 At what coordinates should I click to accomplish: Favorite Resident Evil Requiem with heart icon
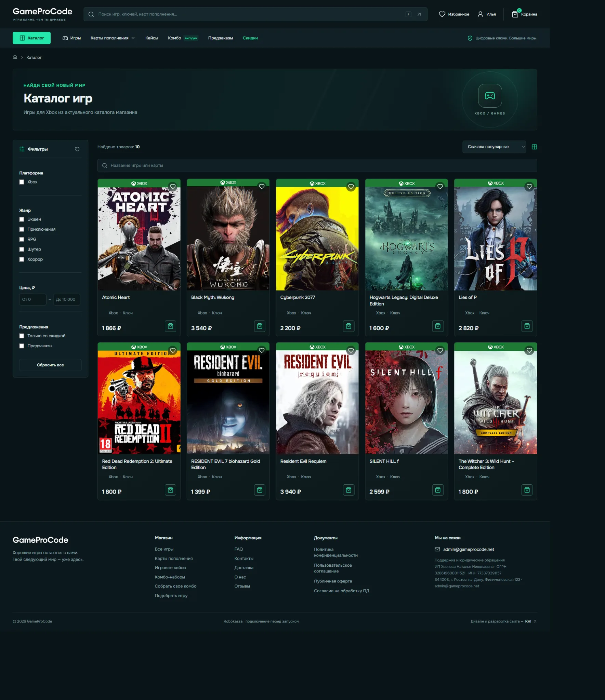point(351,350)
